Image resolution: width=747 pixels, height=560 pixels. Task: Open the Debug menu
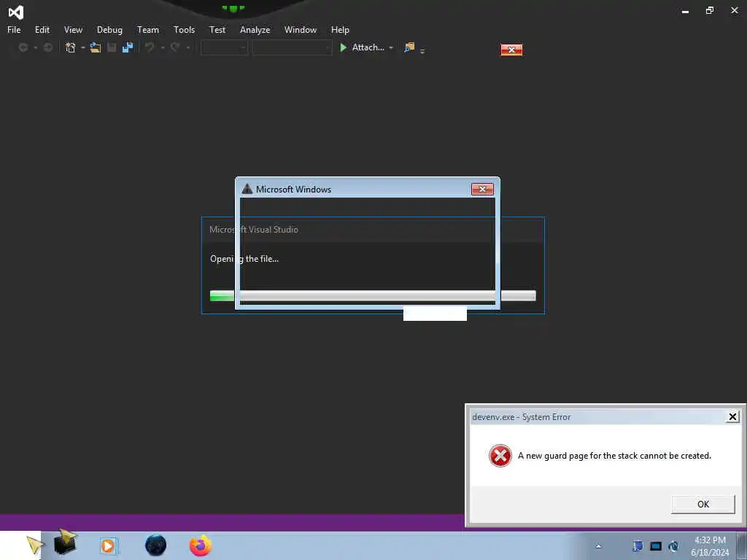tap(109, 29)
